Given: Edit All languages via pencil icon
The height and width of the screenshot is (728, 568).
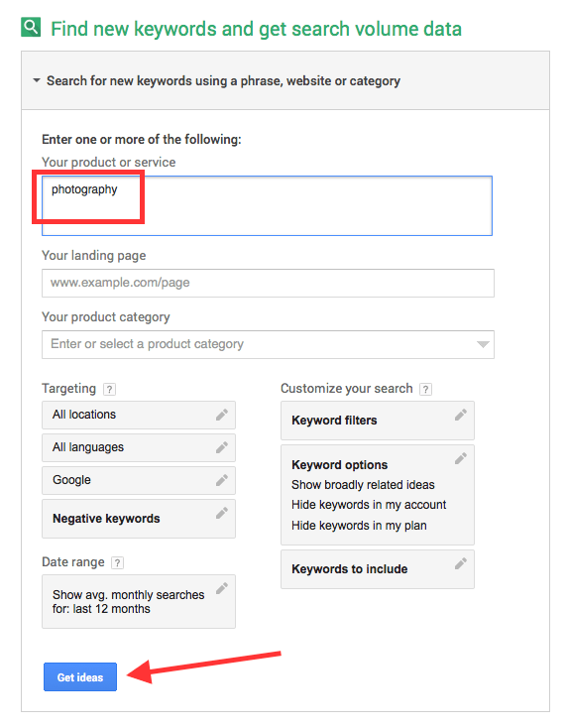Looking at the screenshot, I should (222, 447).
